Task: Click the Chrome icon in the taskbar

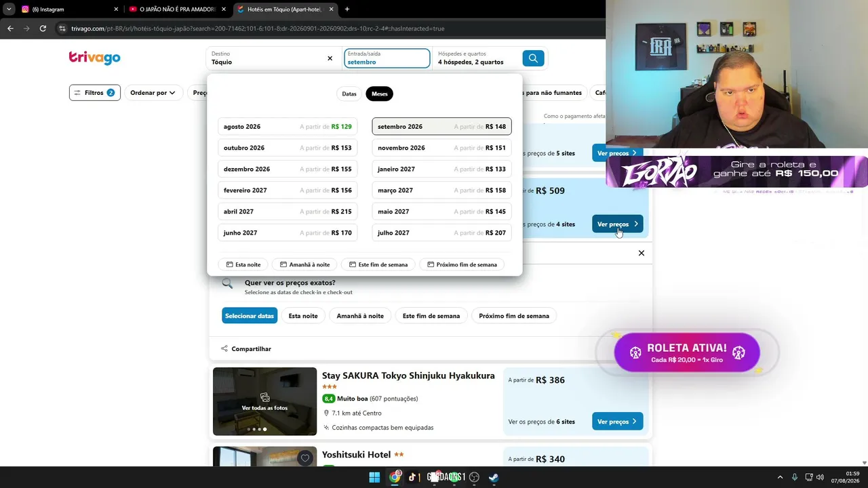Action: pyautogui.click(x=395, y=477)
